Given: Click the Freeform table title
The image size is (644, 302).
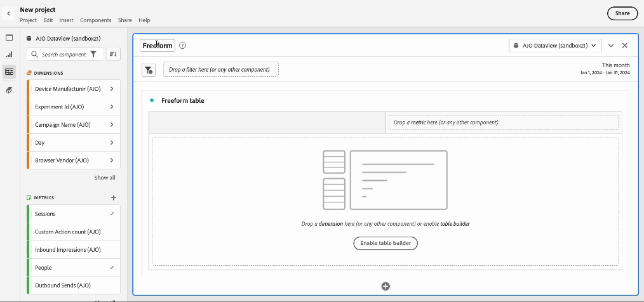Looking at the screenshot, I should (x=183, y=100).
